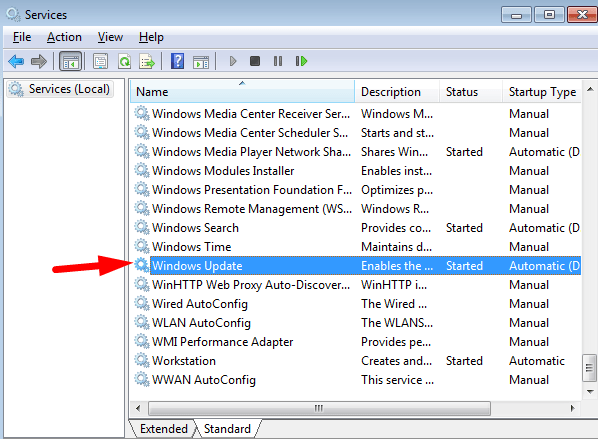Viewport: 598px width, 439px height.
Task: Select the Windows Search service name
Action: 195,228
